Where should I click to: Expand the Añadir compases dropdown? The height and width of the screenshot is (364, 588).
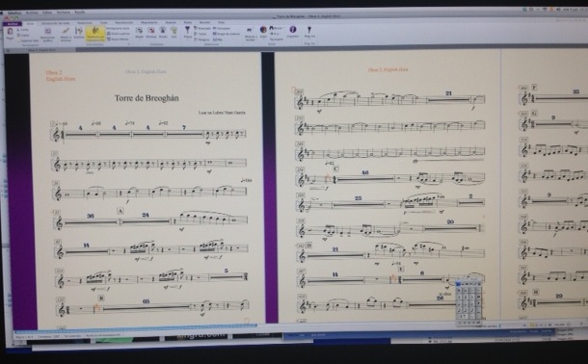tap(139, 32)
